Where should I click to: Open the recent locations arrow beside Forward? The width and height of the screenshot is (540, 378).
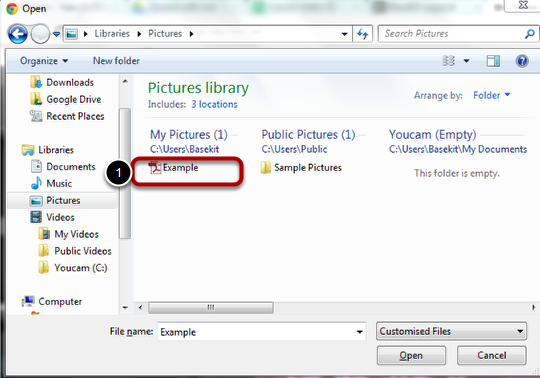click(x=56, y=34)
